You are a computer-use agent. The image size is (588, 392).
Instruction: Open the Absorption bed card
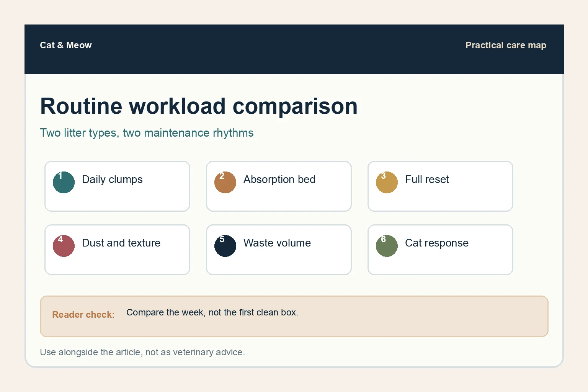click(279, 186)
